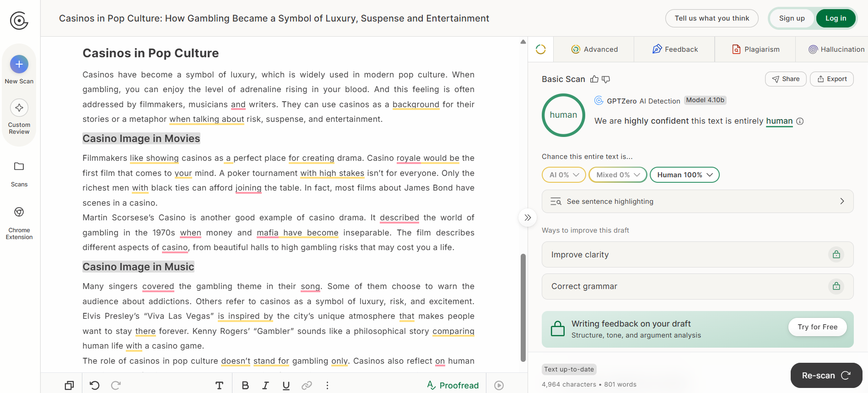Screen dimensions: 868x393
Task: Give thumbs up to Basic Scan
Action: (x=594, y=79)
